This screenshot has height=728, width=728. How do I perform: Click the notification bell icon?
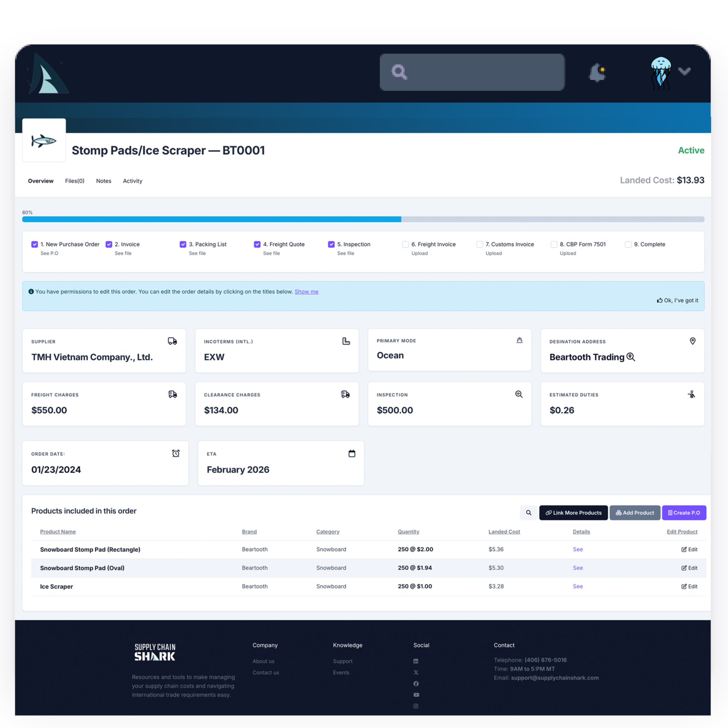click(598, 72)
